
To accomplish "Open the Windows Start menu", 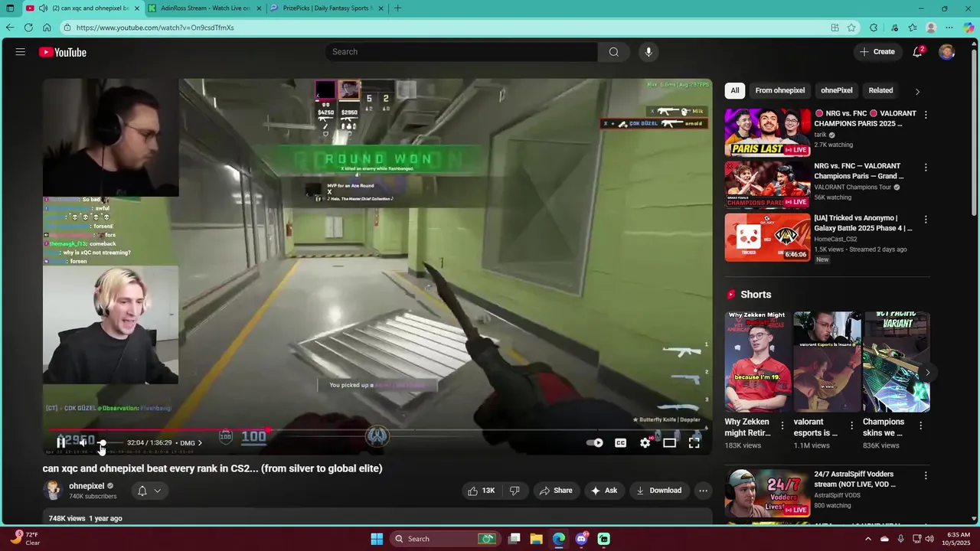I will (x=377, y=539).
